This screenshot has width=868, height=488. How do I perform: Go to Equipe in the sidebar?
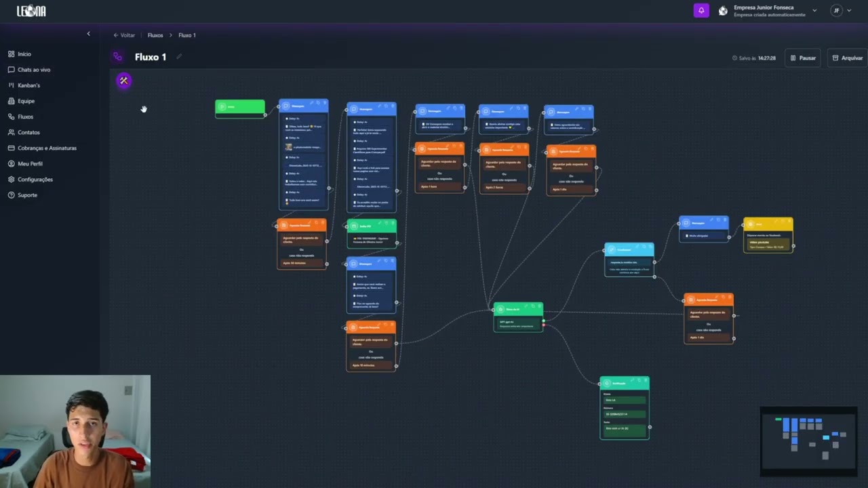pos(21,101)
